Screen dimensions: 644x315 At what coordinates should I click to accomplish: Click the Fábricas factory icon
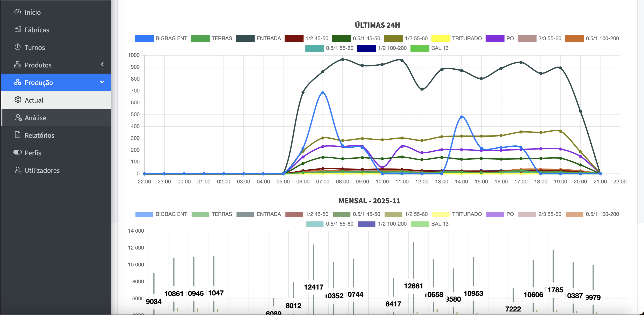pos(18,29)
